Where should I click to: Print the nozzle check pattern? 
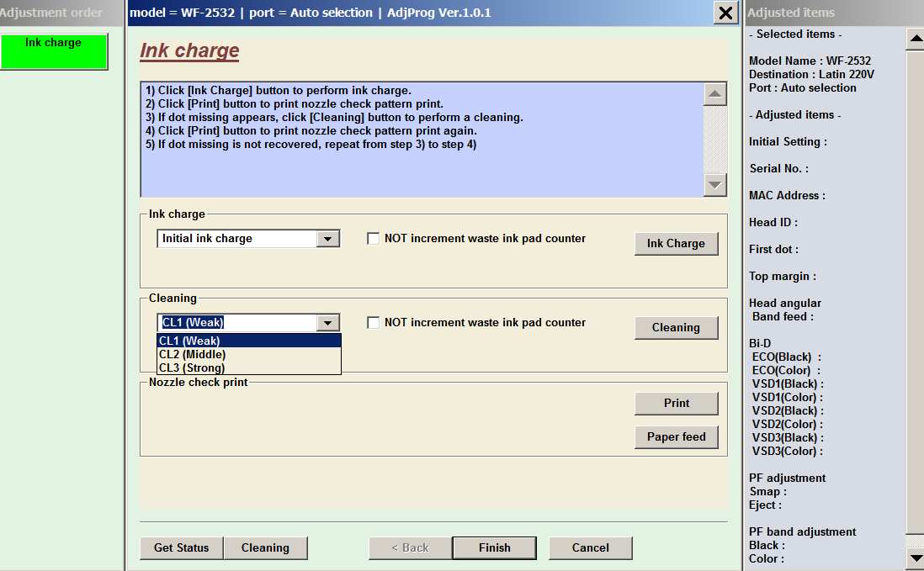pos(676,404)
